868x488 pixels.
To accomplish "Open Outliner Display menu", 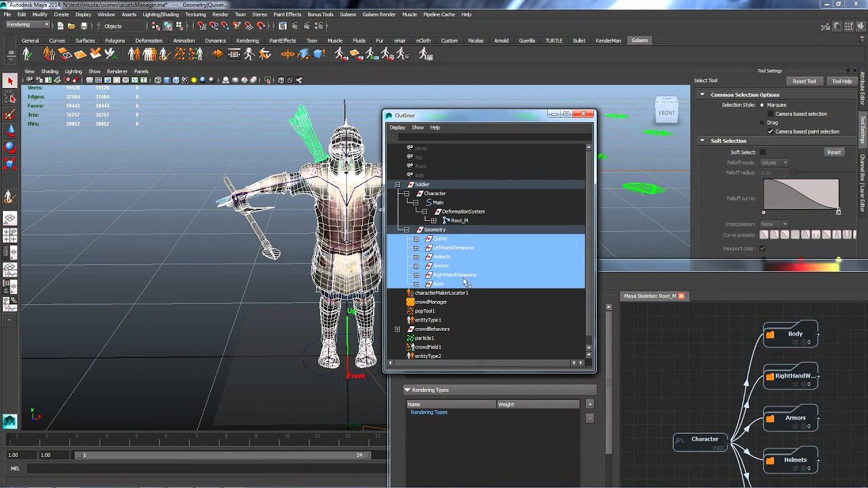I will tap(397, 127).
